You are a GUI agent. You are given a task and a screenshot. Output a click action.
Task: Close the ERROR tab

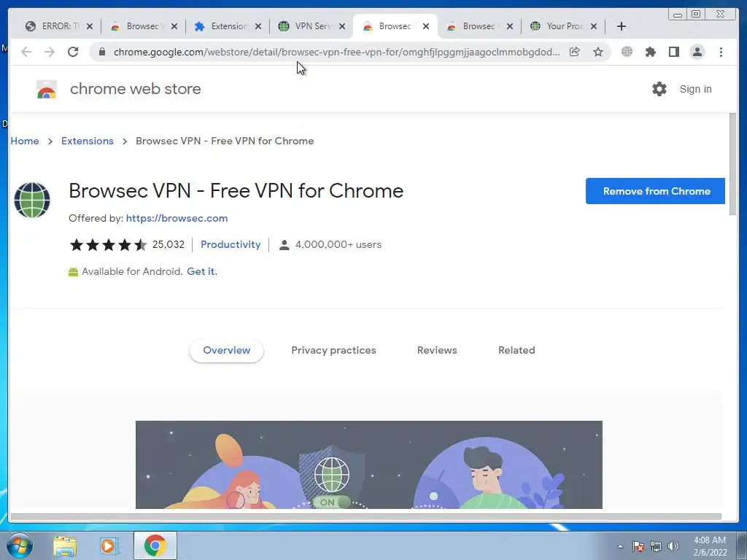click(90, 26)
